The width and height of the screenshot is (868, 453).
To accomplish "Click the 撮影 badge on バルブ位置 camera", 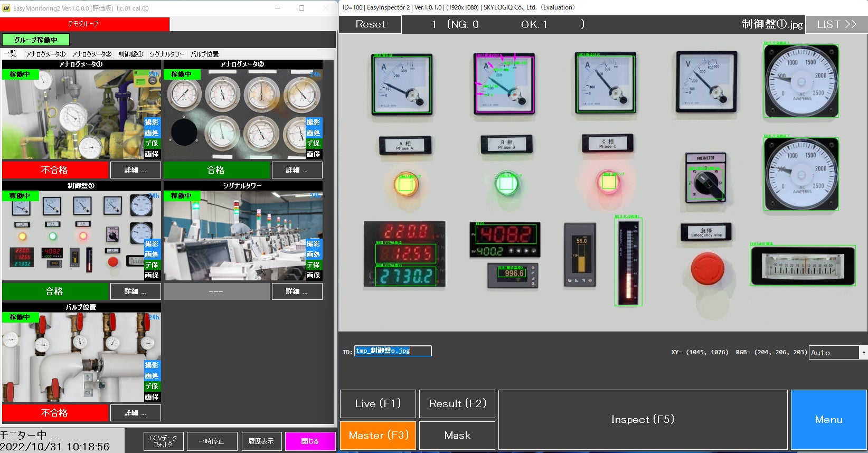I will click(152, 365).
